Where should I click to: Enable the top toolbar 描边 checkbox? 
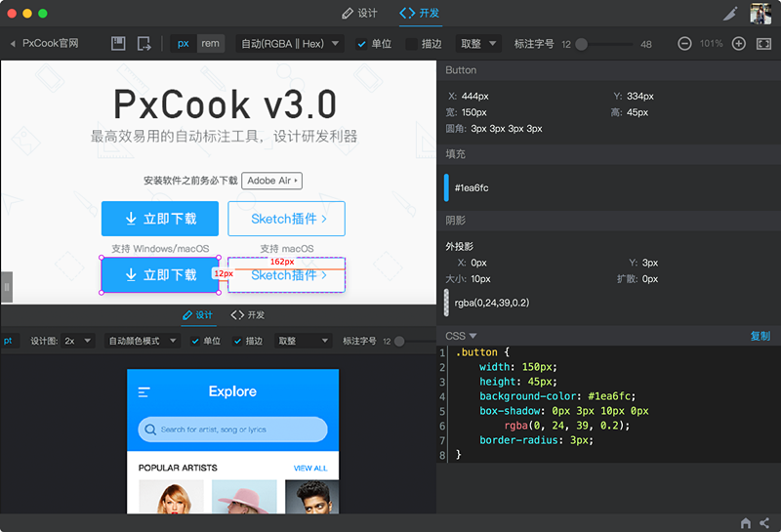(411, 44)
